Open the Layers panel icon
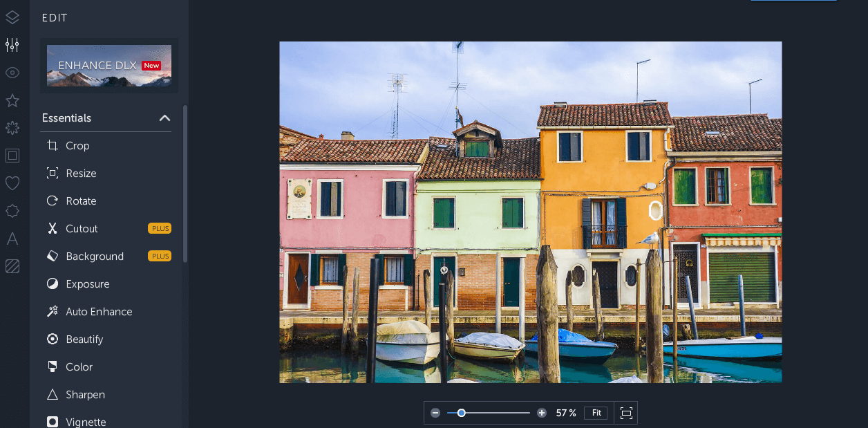 point(12,17)
